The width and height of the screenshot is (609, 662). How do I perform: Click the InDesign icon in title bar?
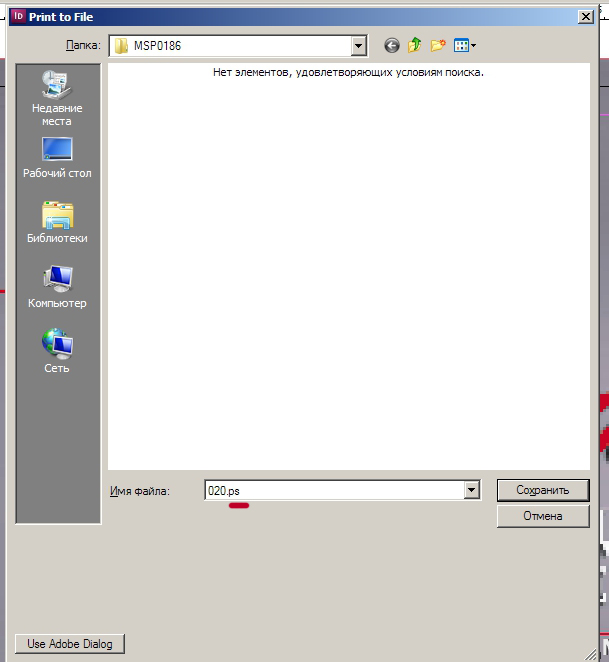pos(19,16)
